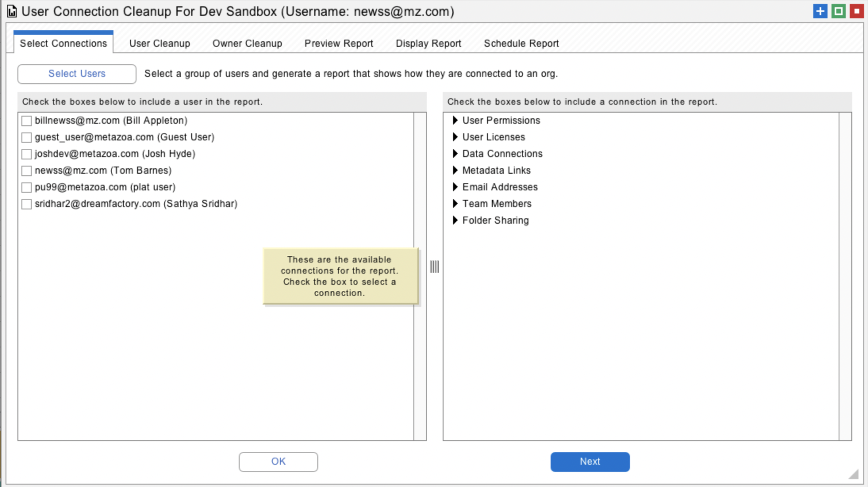Click the yellow connections tooltip note

[340, 276]
